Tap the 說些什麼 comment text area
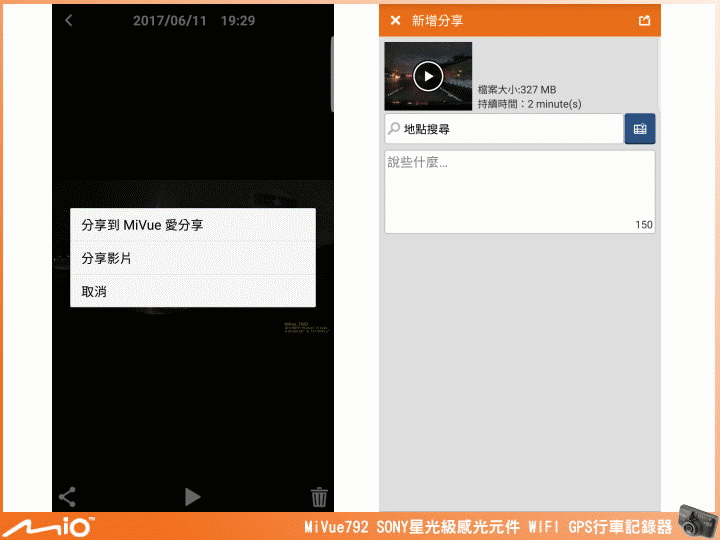Viewport: 720px width, 540px height. point(519,190)
